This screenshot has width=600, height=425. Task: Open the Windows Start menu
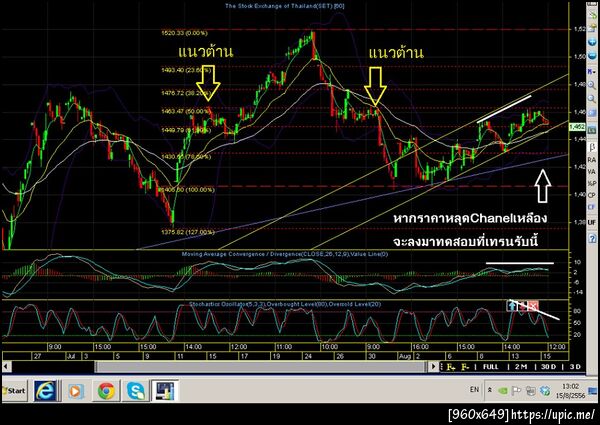pyautogui.click(x=15, y=391)
